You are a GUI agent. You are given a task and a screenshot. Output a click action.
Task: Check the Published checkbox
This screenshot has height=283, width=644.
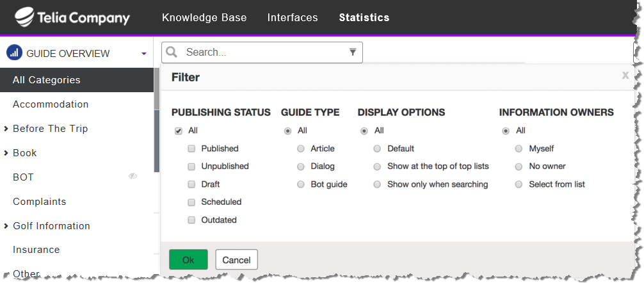(x=191, y=149)
